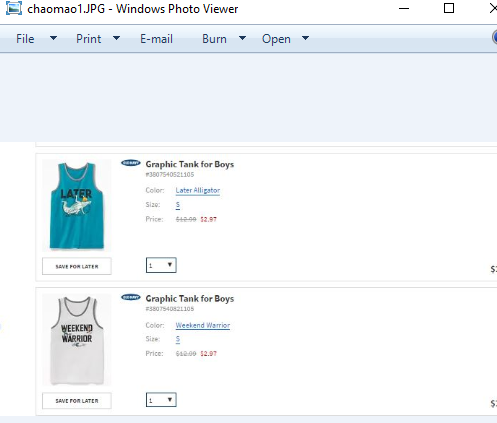This screenshot has height=423, width=497.
Task: Open quantity dropdown for Weekend Warrior tank
Action: point(161,400)
